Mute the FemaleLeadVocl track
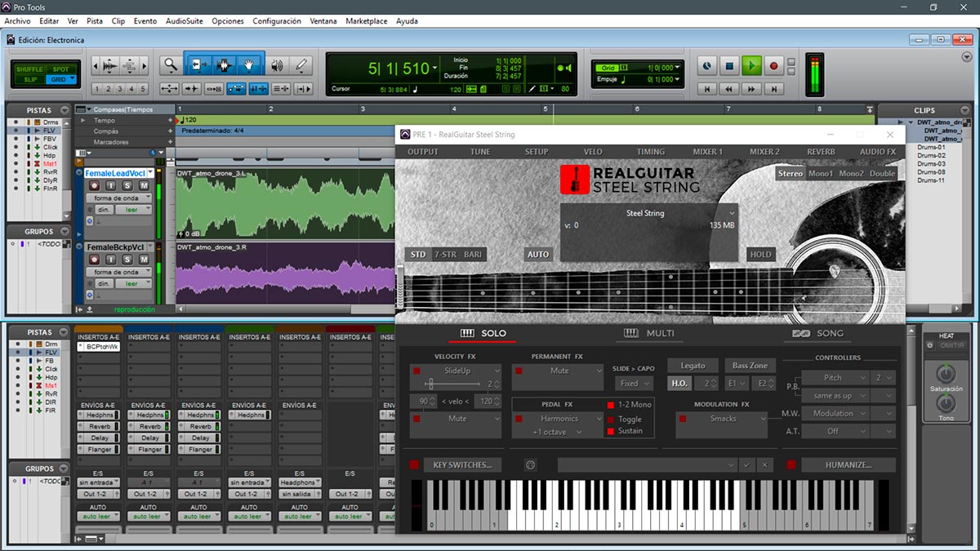Viewport: 980px width, 551px height. [x=144, y=186]
